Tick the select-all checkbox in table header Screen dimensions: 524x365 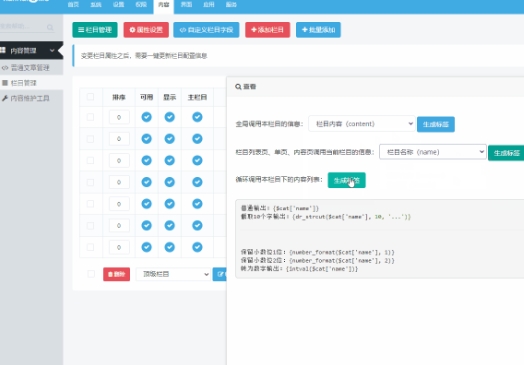pyautogui.click(x=90, y=97)
